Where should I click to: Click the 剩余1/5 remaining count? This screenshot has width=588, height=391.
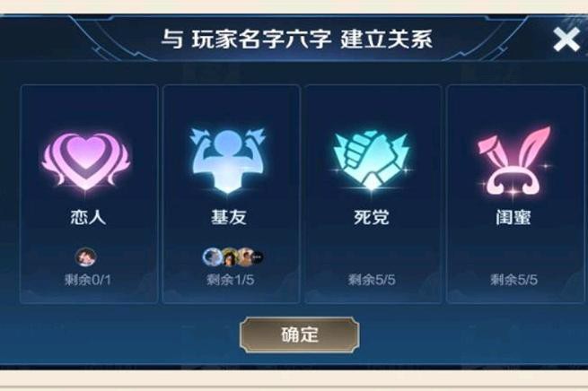coord(230,280)
